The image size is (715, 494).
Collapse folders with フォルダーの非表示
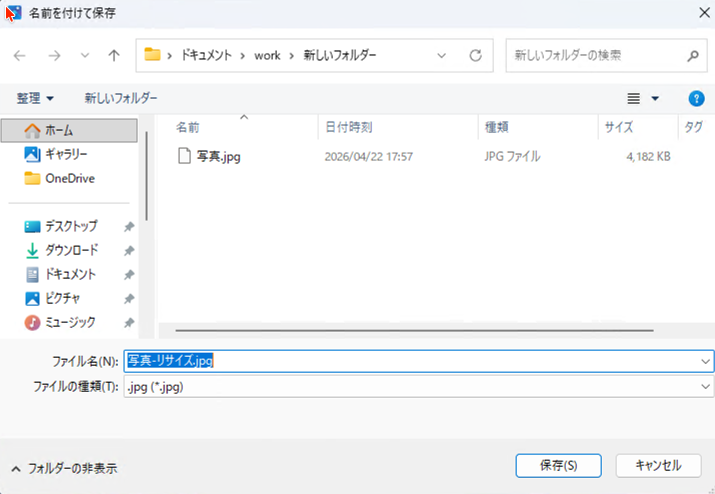[x=63, y=468]
